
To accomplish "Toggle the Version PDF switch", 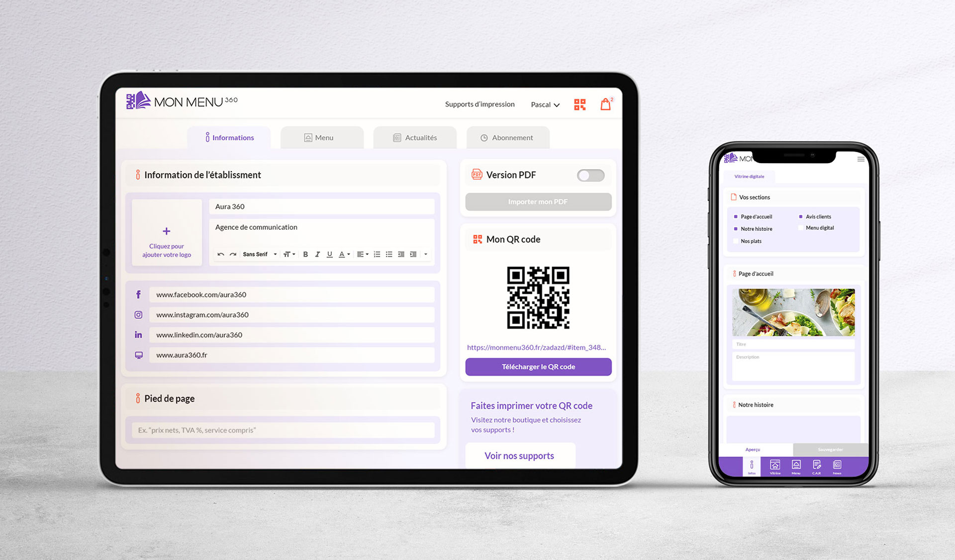I will click(590, 176).
